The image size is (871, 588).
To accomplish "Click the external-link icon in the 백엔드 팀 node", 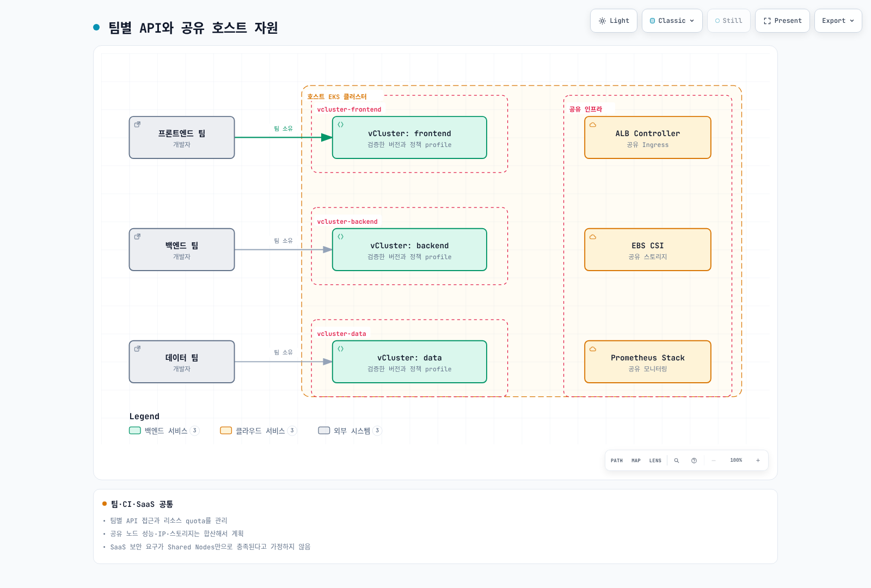I will point(137,237).
